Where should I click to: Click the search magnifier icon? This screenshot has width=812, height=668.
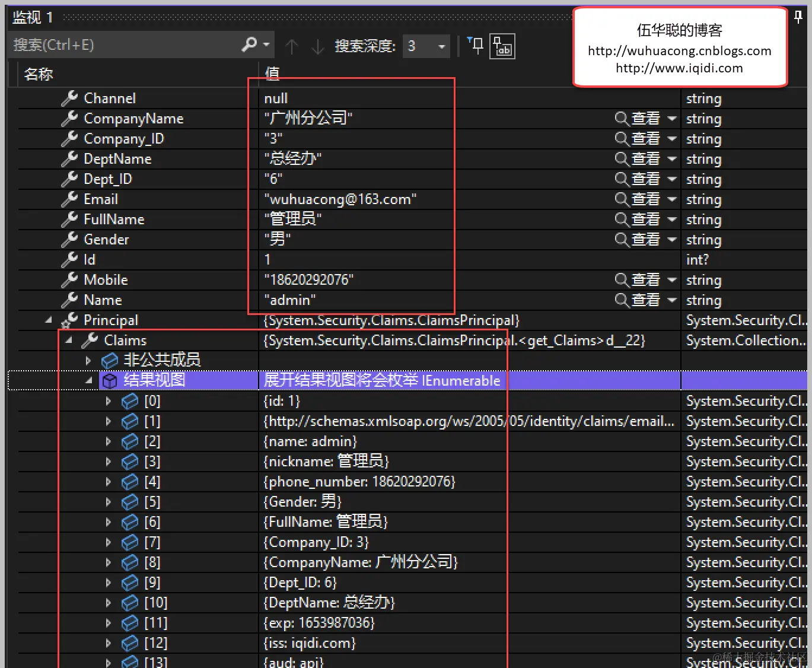point(250,44)
